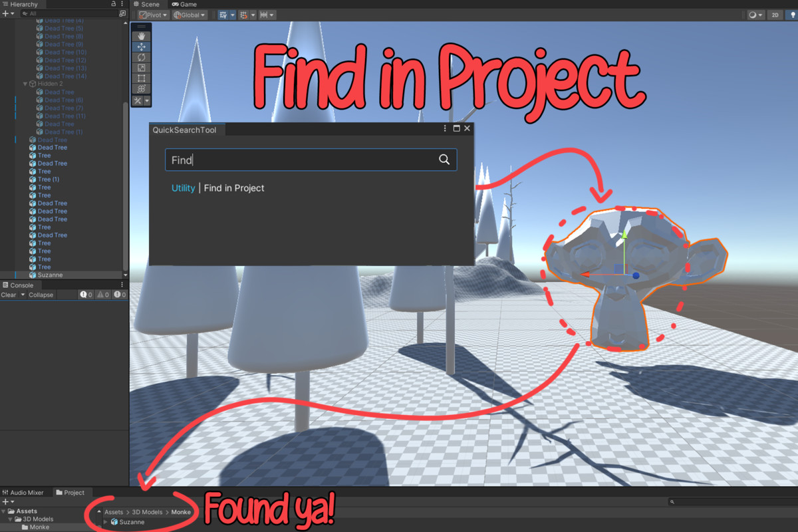Click the Suzanne prefab icon in Hierarchy
798x532 pixels.
33,275
